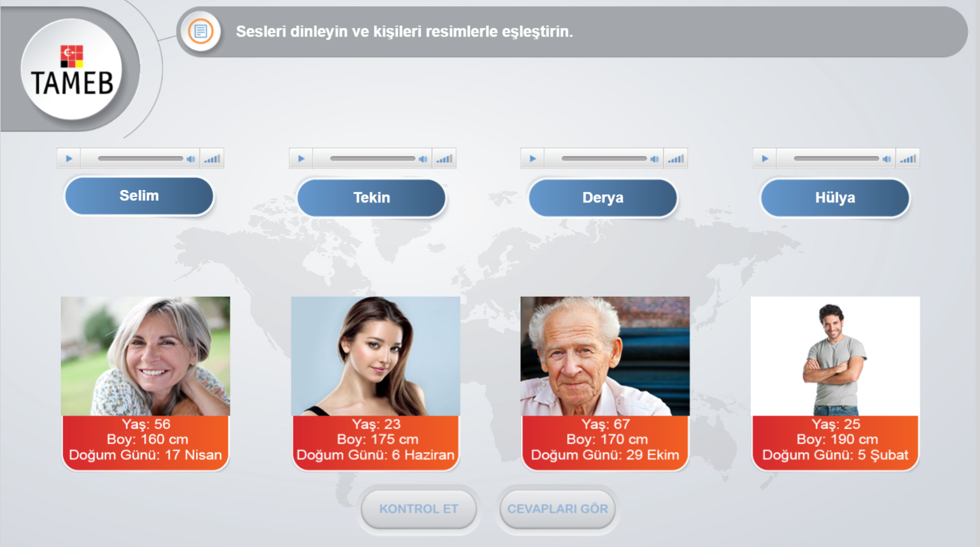Select the Derya name label

tap(603, 198)
